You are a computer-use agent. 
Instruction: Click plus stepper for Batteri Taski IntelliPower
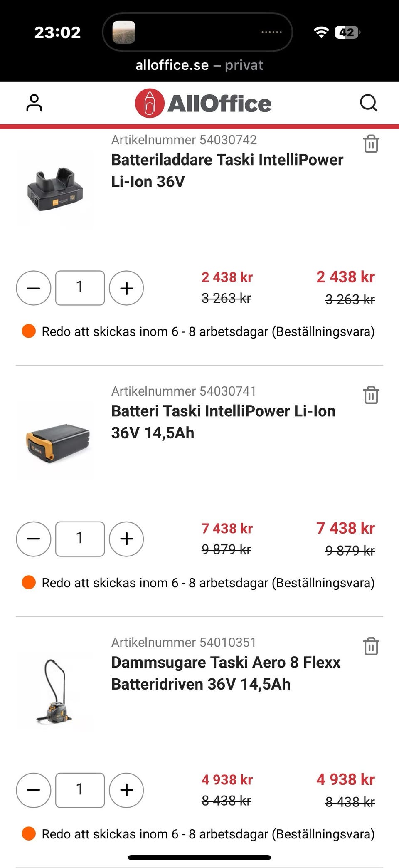point(127,539)
